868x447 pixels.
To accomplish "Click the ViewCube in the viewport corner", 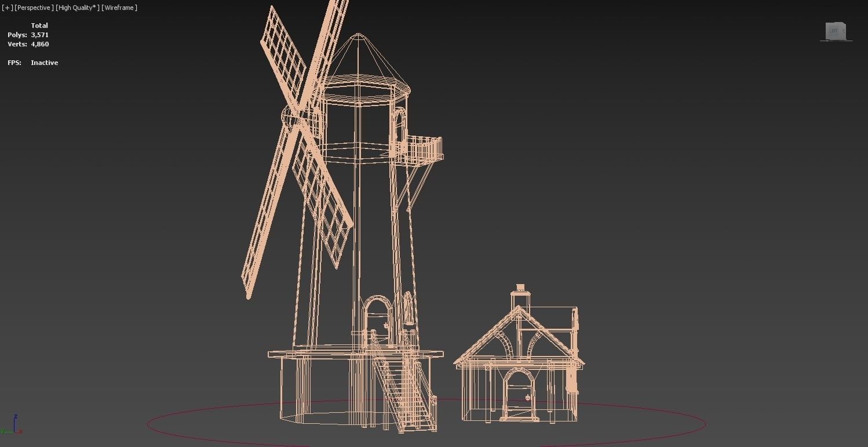I will [x=836, y=31].
